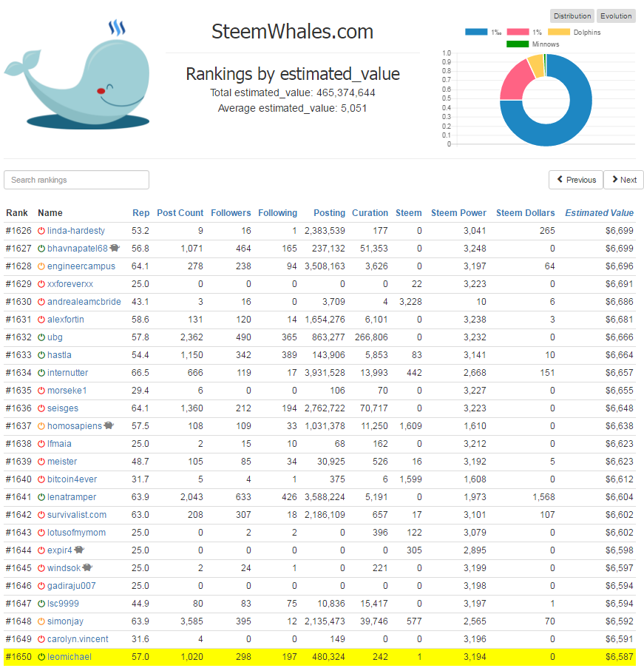Click the orange power icon beside engineercampus
The image size is (644, 671).
tap(41, 266)
